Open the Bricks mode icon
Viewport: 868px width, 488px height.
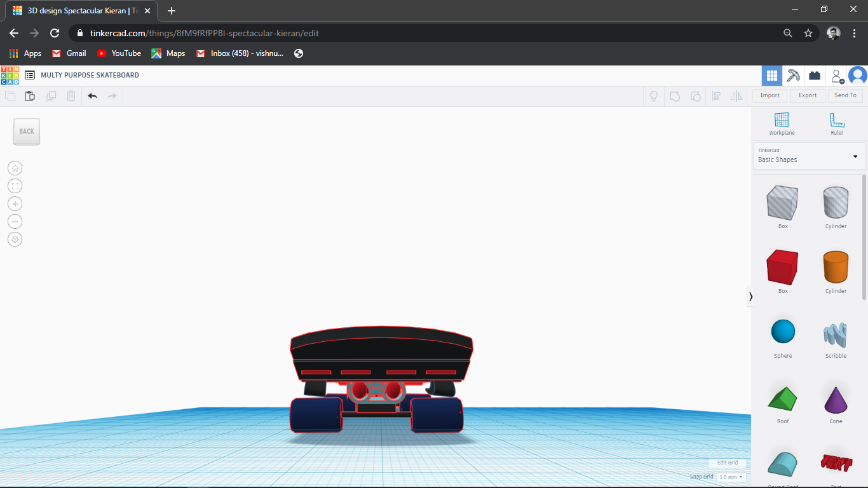coord(815,76)
